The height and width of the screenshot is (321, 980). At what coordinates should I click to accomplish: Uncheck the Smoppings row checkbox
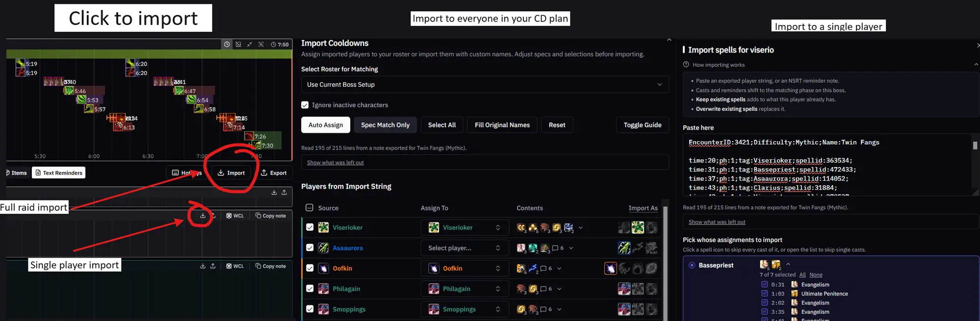tap(309, 309)
